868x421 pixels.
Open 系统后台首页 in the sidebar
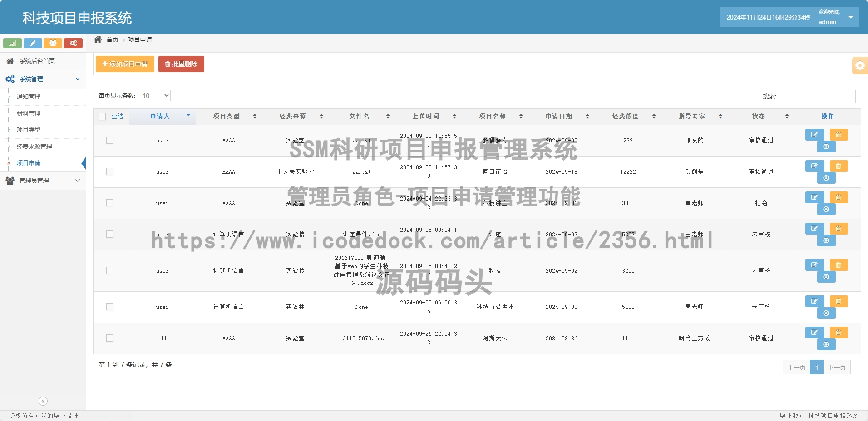click(43, 61)
